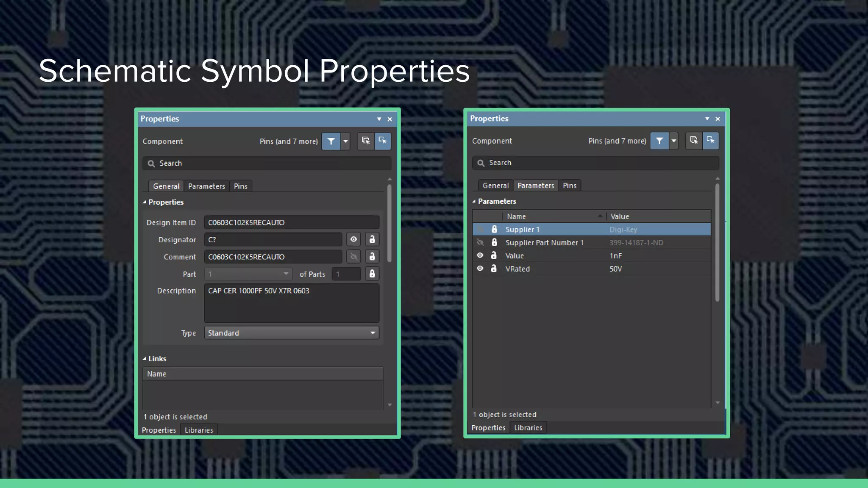Switch to General tab in right panel

tap(495, 186)
